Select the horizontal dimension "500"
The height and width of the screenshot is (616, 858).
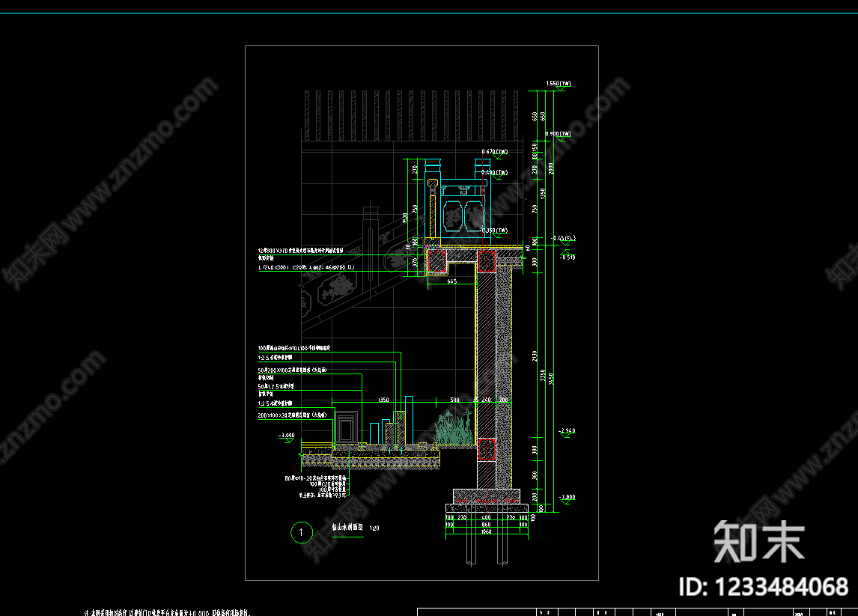454,400
